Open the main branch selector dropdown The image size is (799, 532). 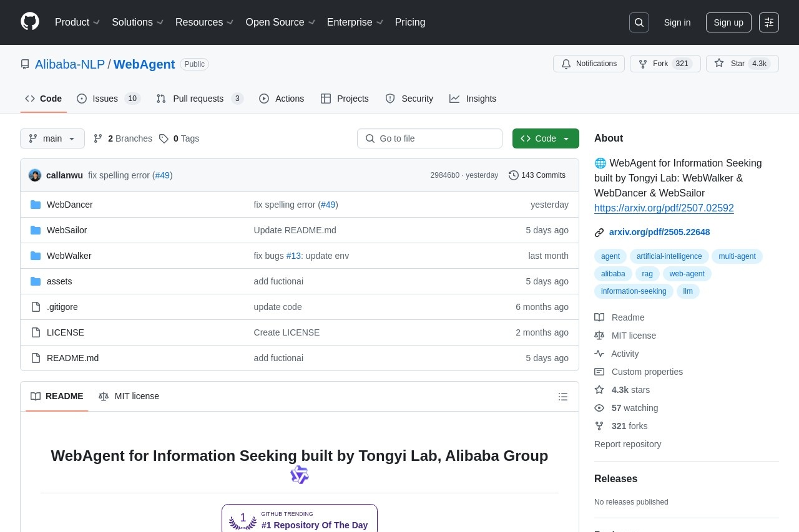tap(52, 138)
